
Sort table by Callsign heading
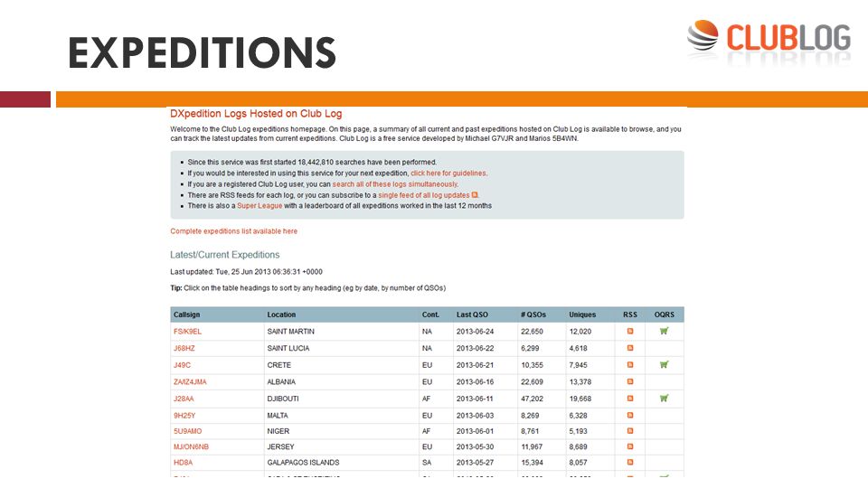pyautogui.click(x=186, y=314)
